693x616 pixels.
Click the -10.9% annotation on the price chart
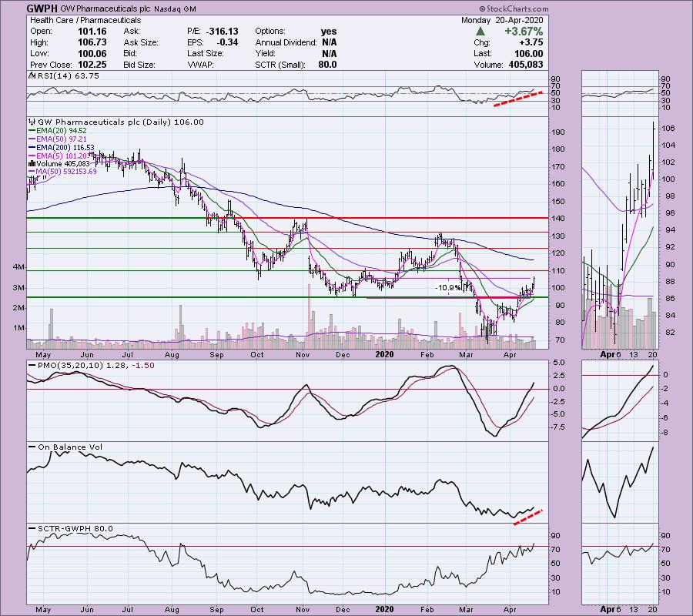pyautogui.click(x=447, y=288)
